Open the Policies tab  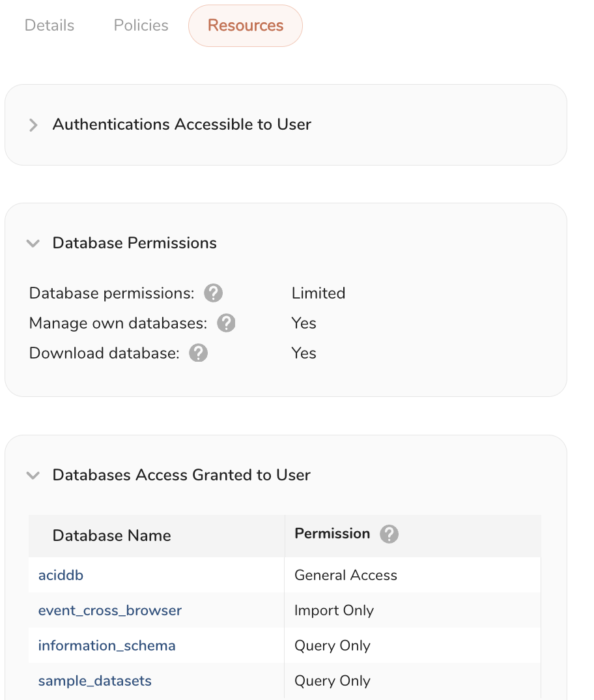141,25
